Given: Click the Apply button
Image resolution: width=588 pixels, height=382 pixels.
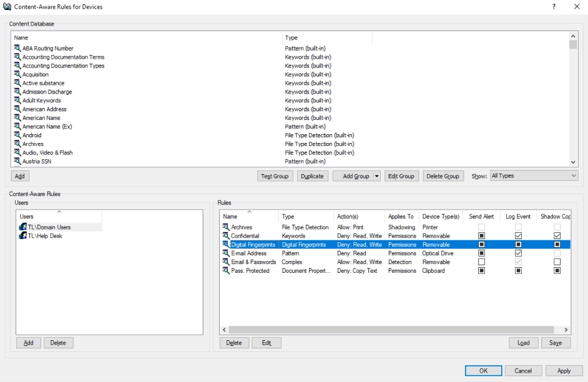Looking at the screenshot, I should (x=564, y=371).
